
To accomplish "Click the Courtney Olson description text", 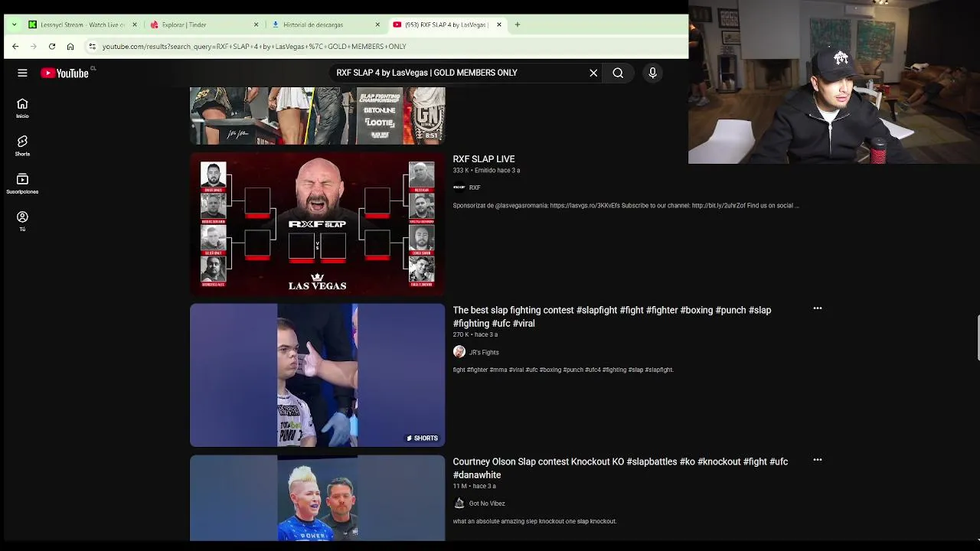I will [x=534, y=522].
